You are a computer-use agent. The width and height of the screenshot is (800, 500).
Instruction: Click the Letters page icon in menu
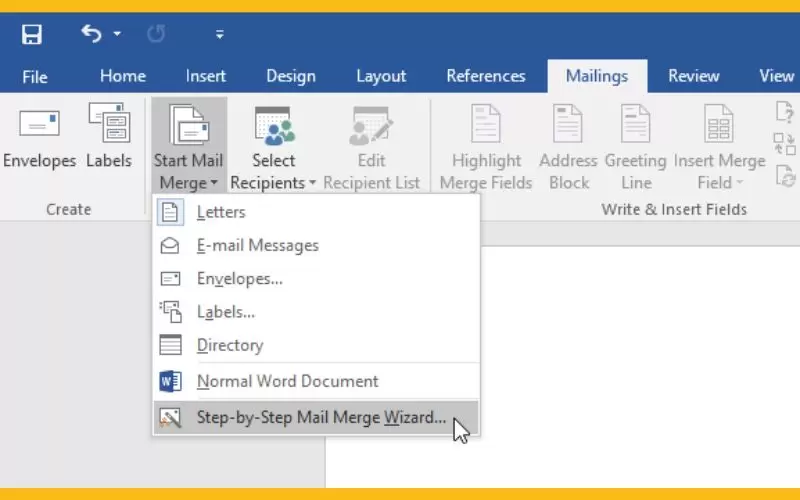pos(170,212)
